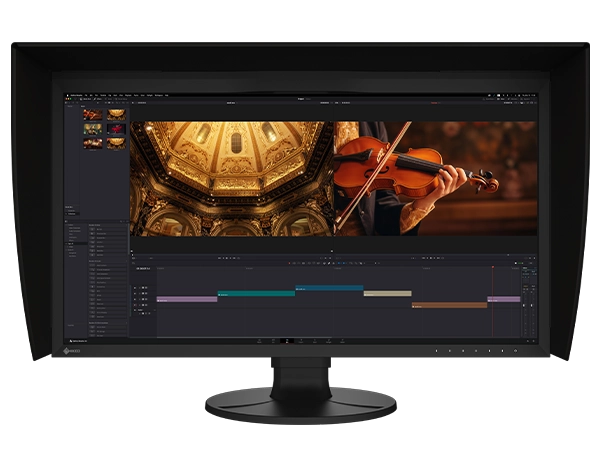Select the purple clip at the timeline's beginning
This screenshot has width=600, height=450.
187,299
